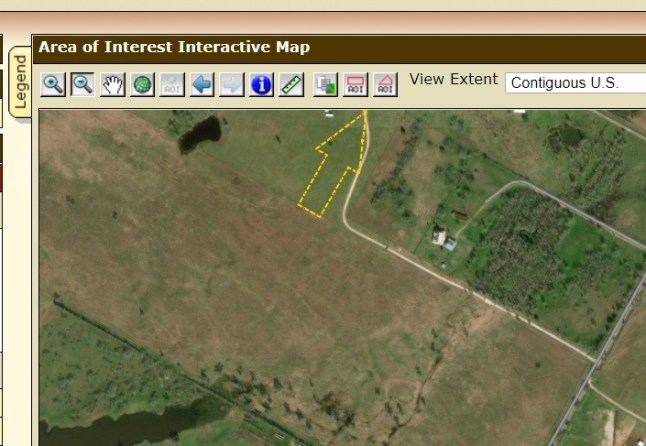646x446 pixels.
Task: Select the Zoom Out magnifier tool
Action: [x=82, y=85]
